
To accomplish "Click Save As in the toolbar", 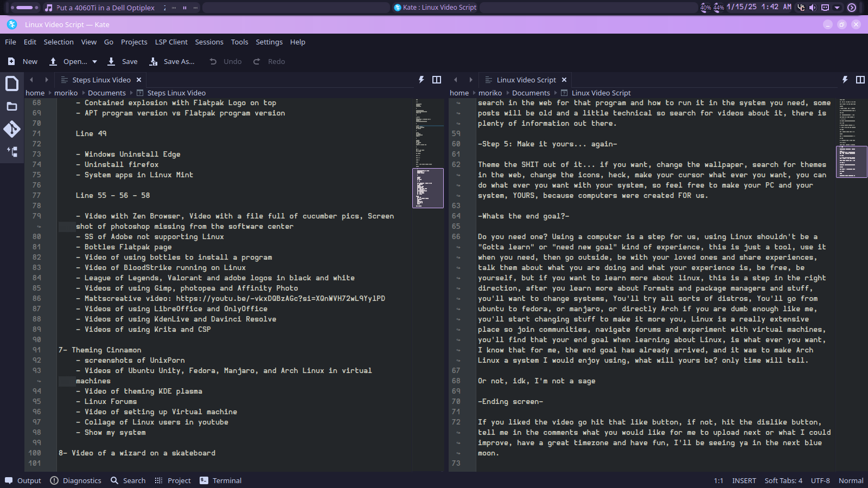I will point(172,61).
